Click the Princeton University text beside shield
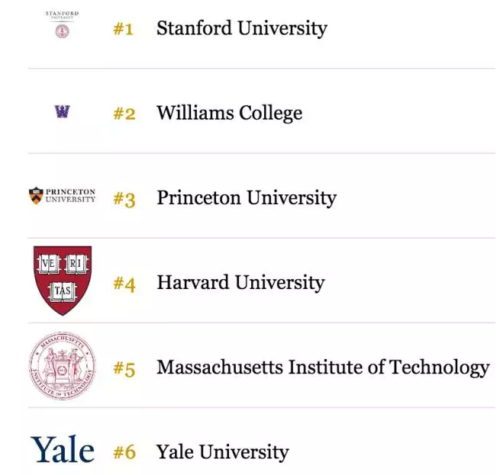Viewport: 500px width, 475px height. 70,195
